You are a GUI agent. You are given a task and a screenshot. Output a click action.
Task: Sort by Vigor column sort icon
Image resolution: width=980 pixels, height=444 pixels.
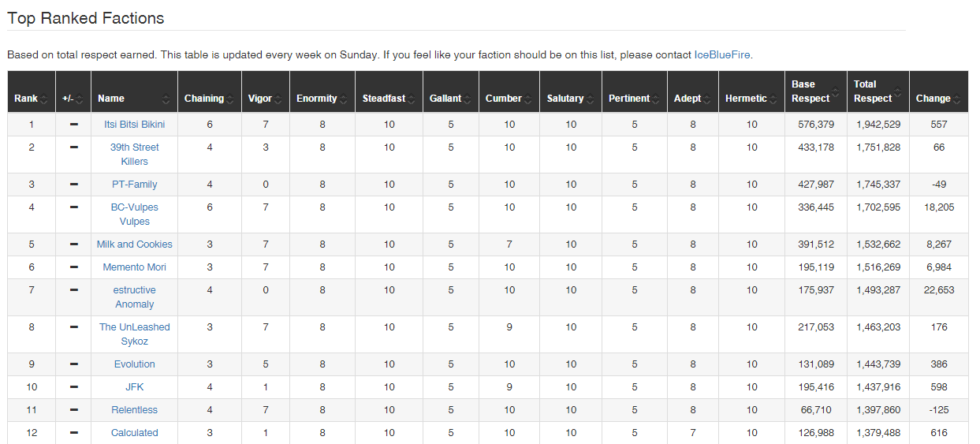tap(278, 99)
